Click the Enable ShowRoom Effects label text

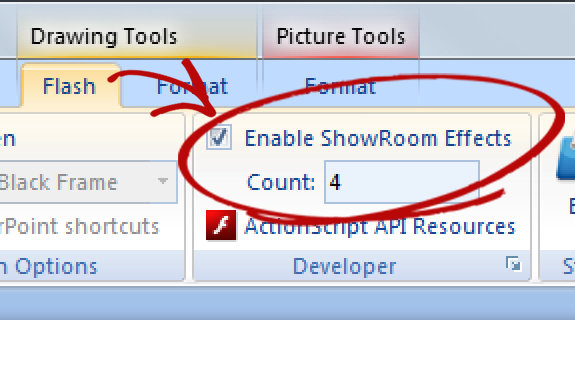[378, 139]
